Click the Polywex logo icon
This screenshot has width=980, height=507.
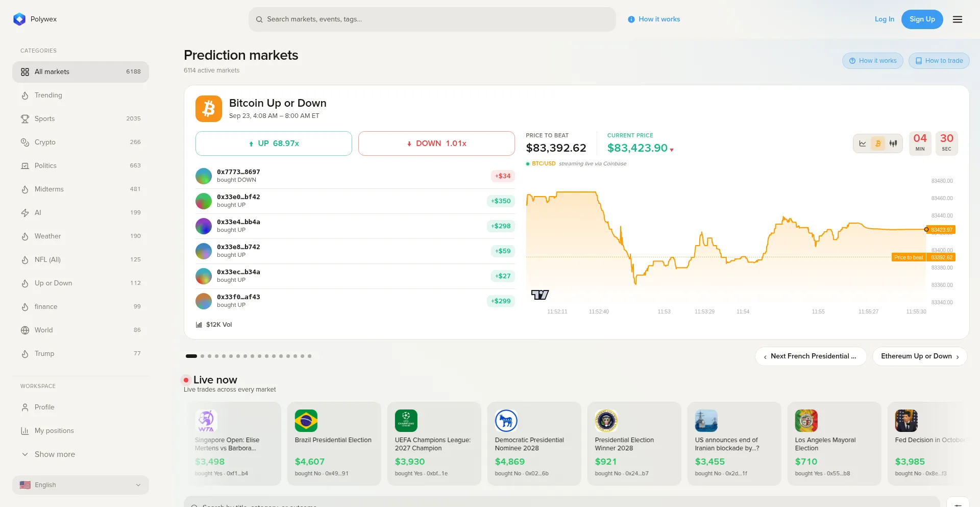click(x=19, y=19)
